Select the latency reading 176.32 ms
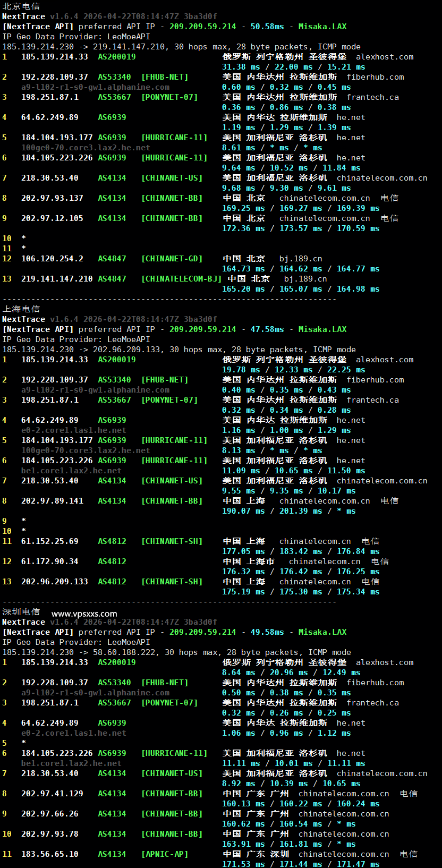 (243, 572)
